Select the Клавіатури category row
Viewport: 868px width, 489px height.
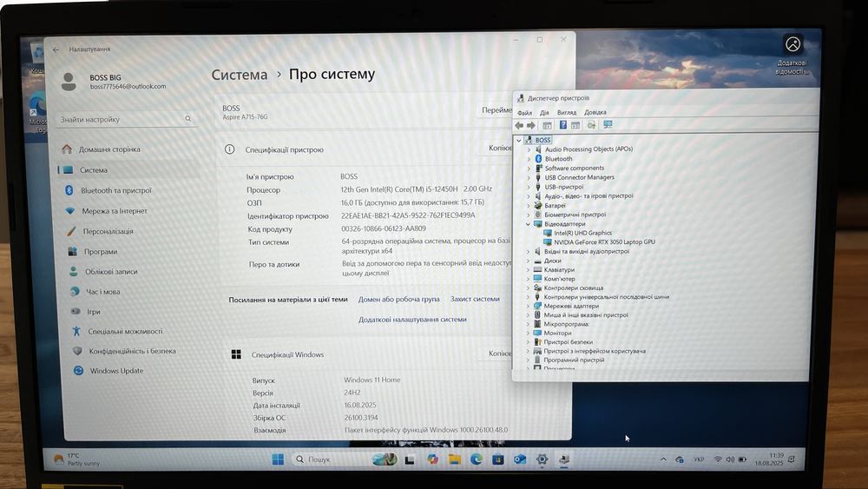coord(559,270)
